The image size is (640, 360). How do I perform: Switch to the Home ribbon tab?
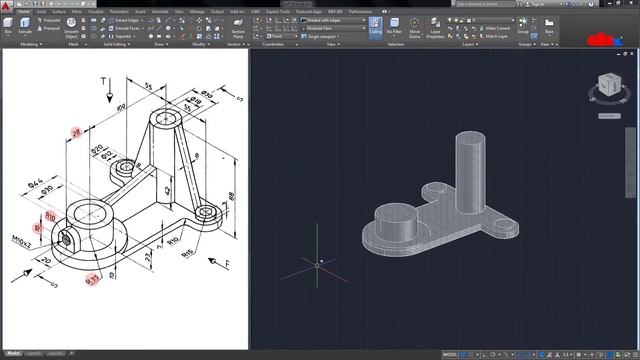pos(24,11)
